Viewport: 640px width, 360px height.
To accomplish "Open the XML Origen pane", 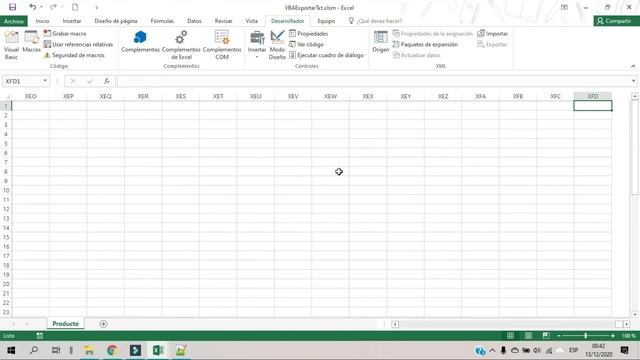I will coord(380,42).
